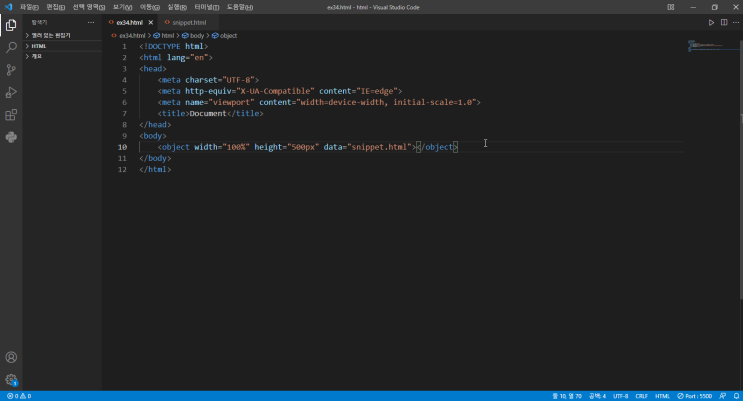Open the Search view in activity bar

click(11, 47)
